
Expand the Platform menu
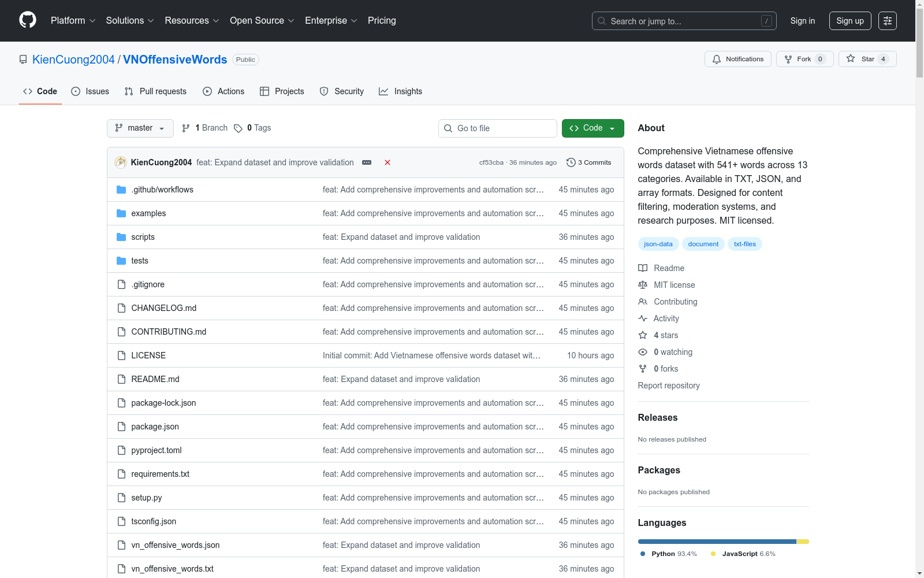pyautogui.click(x=73, y=21)
